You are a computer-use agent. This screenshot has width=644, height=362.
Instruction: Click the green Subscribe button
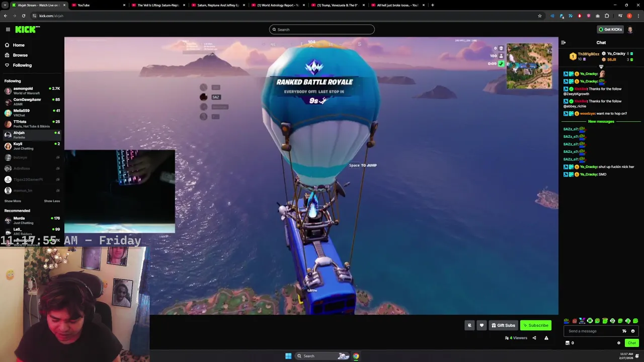(x=535, y=325)
